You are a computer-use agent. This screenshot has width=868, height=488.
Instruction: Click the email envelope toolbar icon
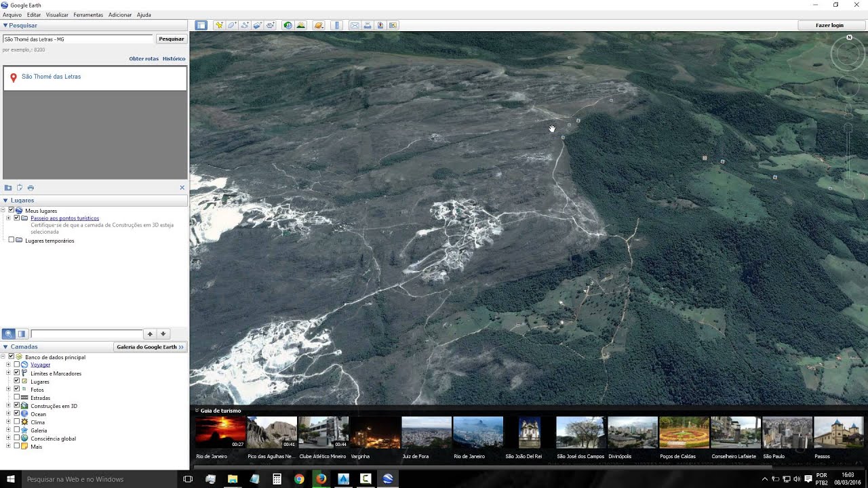point(354,25)
